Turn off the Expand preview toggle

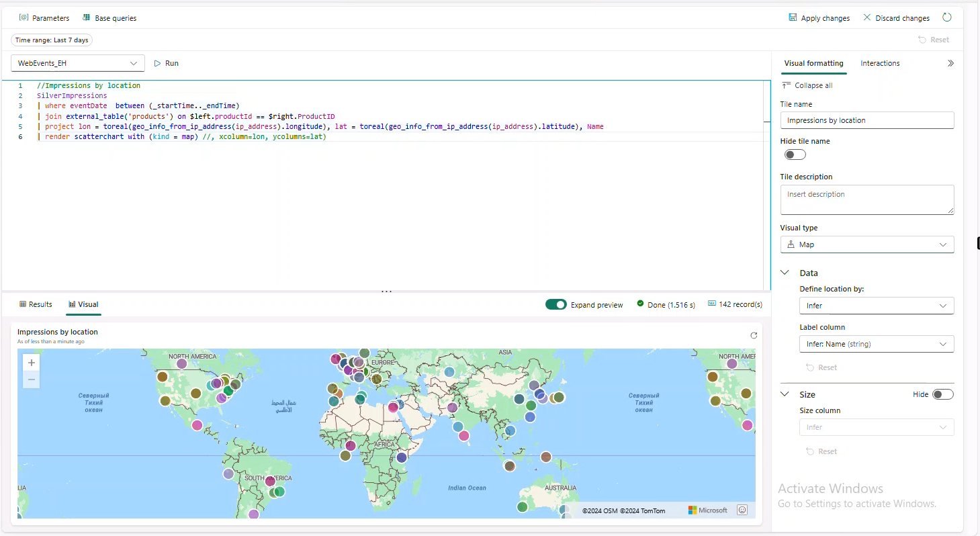coord(556,304)
